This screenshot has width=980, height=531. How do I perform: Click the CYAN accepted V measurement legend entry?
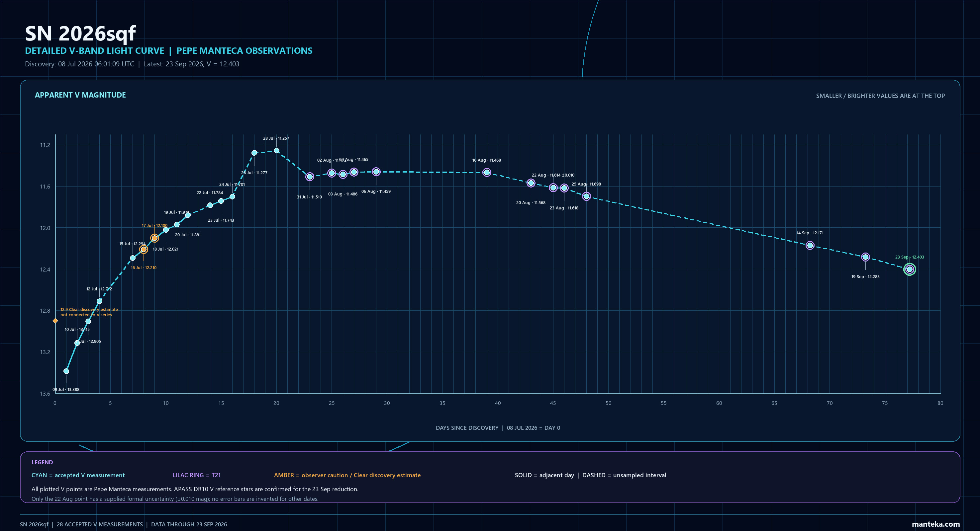[78, 475]
